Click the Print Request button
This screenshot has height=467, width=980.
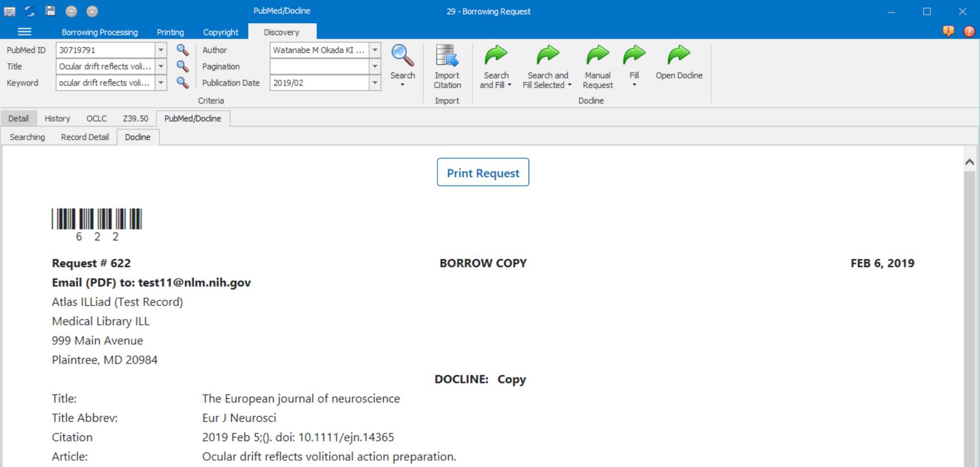(x=483, y=172)
